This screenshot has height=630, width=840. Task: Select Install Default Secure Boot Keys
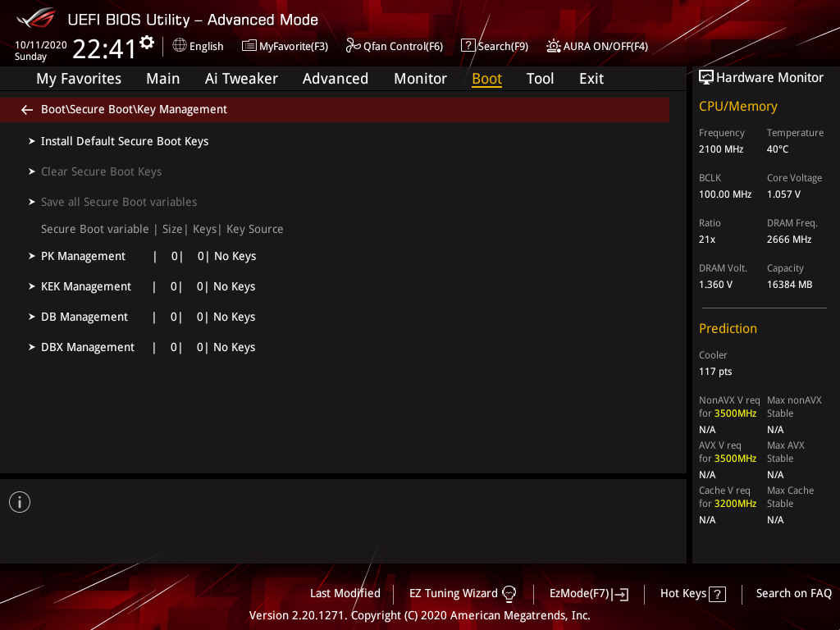pyautogui.click(x=125, y=141)
